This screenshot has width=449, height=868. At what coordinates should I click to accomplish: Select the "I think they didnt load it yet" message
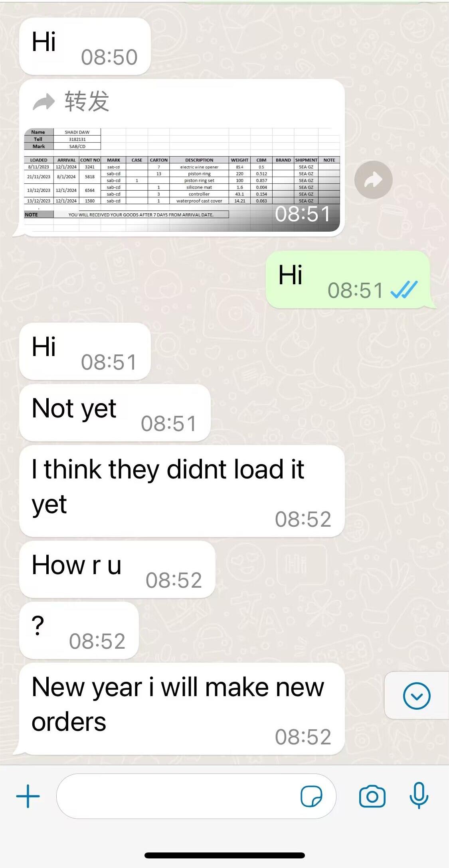182,491
